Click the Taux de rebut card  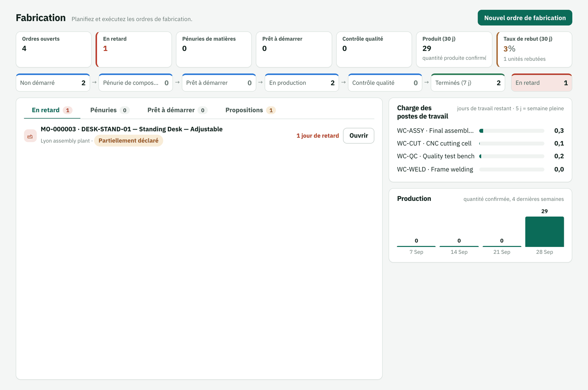tap(534, 49)
